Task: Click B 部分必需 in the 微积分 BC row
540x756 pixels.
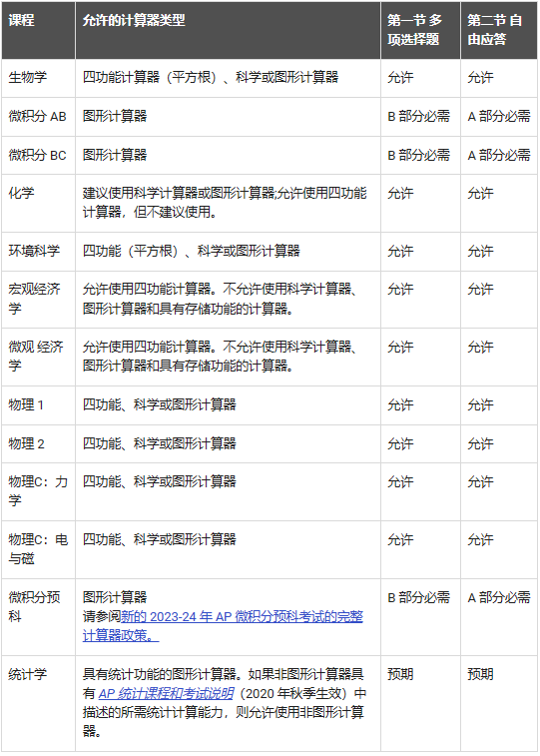Action: [x=418, y=155]
